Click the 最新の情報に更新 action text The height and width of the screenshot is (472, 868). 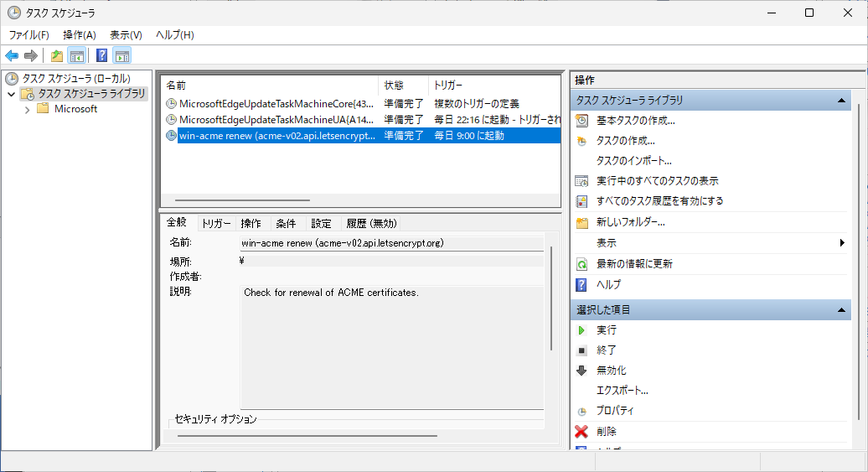point(634,264)
